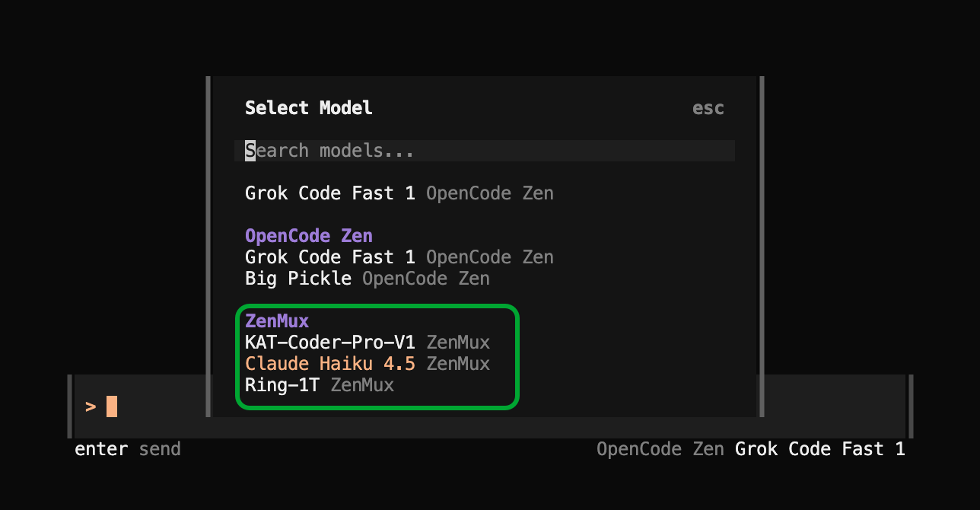Click OpenCode Zen provider in status bar
The width and height of the screenshot is (980, 510).
click(x=660, y=449)
